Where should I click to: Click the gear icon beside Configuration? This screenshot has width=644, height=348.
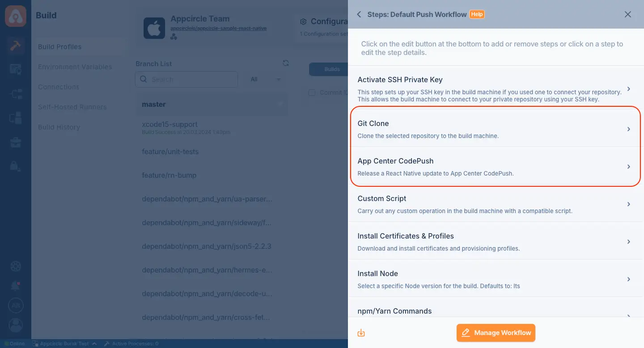tap(303, 21)
